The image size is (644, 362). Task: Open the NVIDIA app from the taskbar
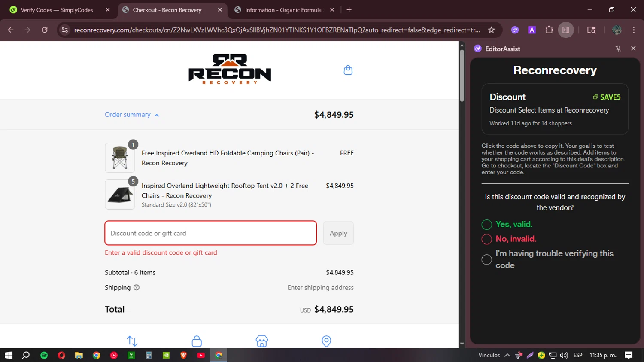[166, 355]
